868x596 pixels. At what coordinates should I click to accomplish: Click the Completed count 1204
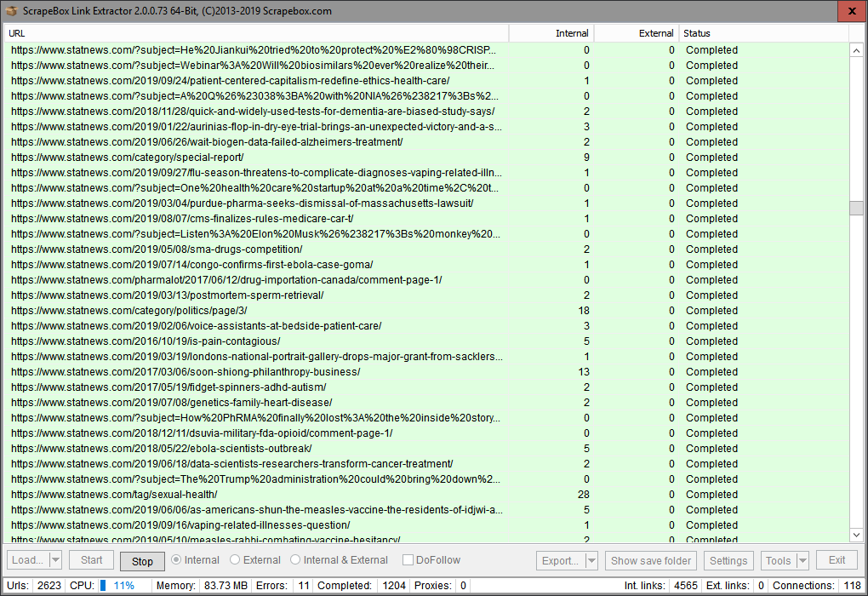click(x=394, y=586)
